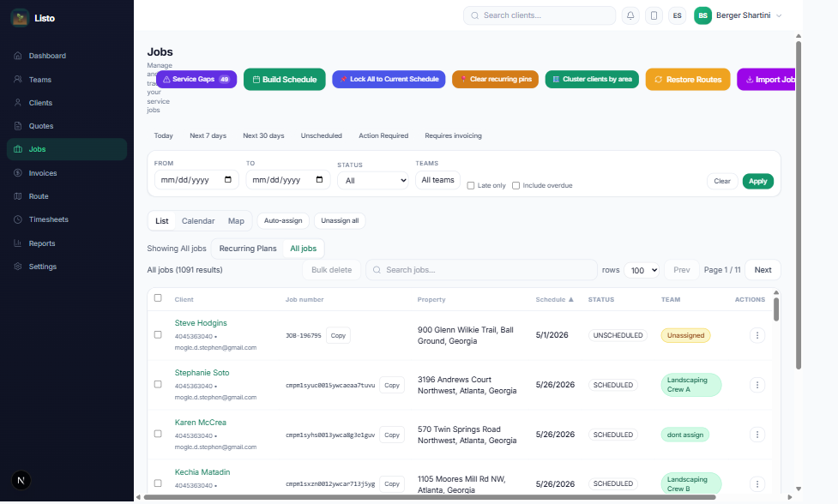Click the Listo logo
Viewport: 838px width, 504px height.
(20, 18)
